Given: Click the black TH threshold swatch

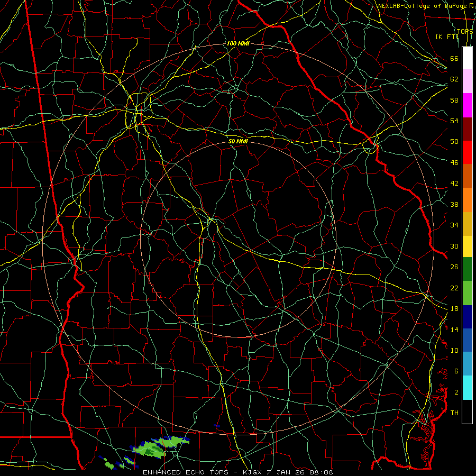Looking at the screenshot, I should pyautogui.click(x=467, y=411).
